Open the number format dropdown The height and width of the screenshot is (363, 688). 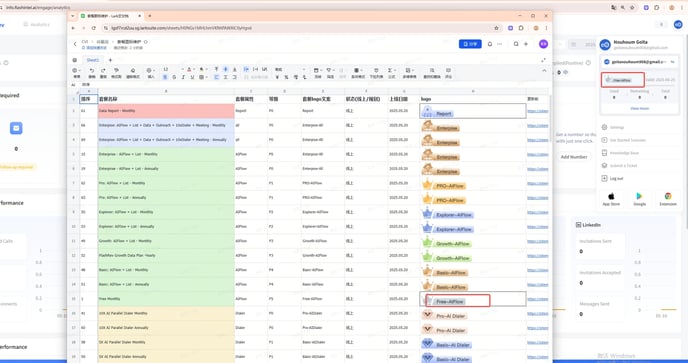point(290,69)
